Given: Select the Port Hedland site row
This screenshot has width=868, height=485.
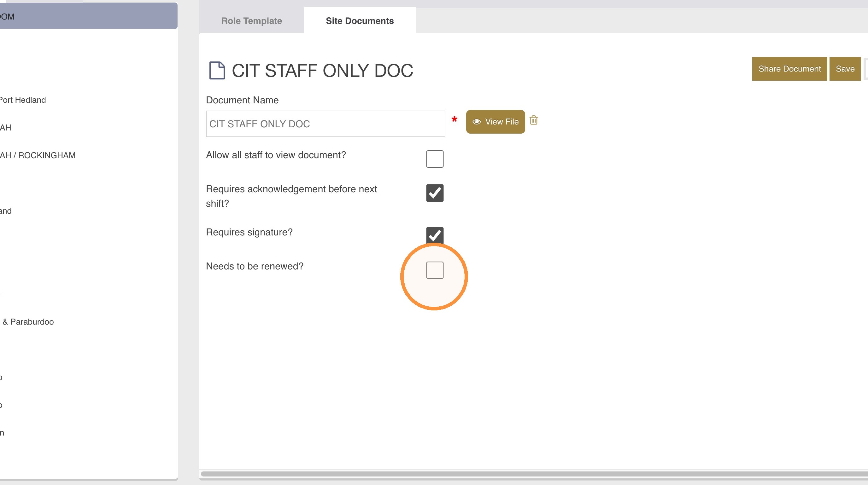Looking at the screenshot, I should click(89, 100).
